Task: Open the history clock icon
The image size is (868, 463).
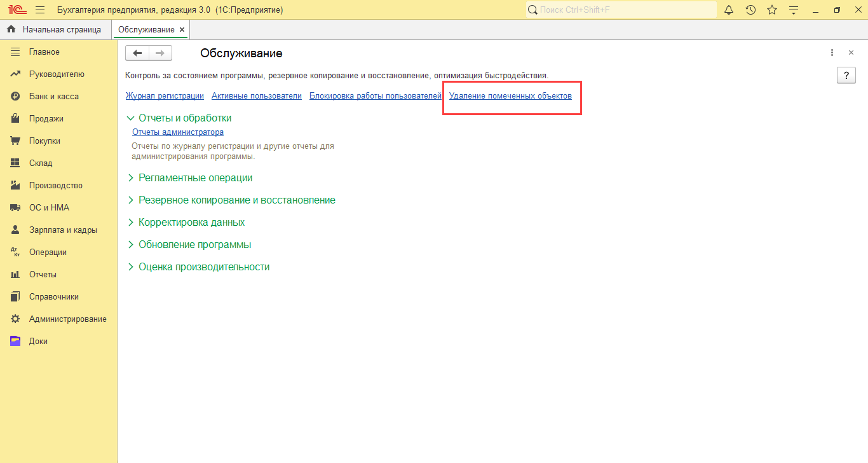Action: (750, 10)
